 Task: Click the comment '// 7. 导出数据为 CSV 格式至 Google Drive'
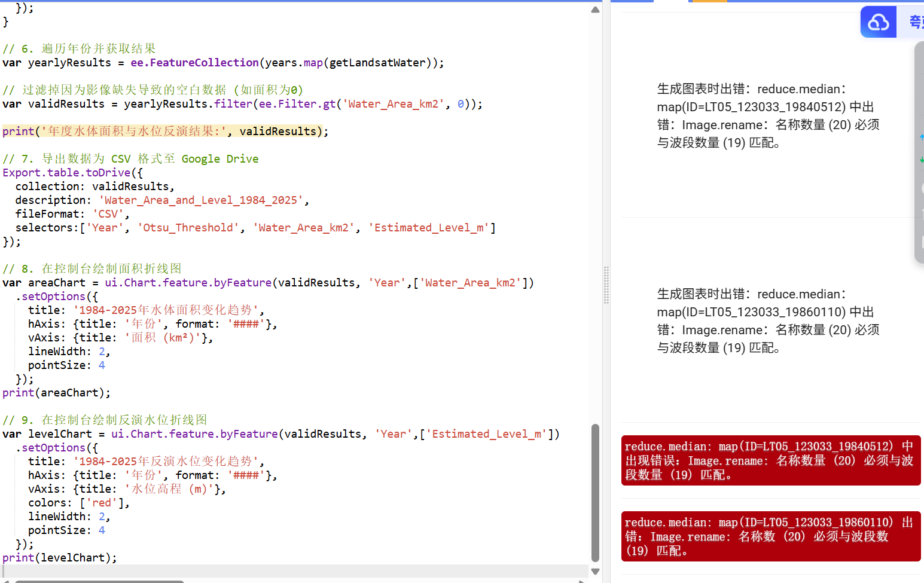point(130,159)
